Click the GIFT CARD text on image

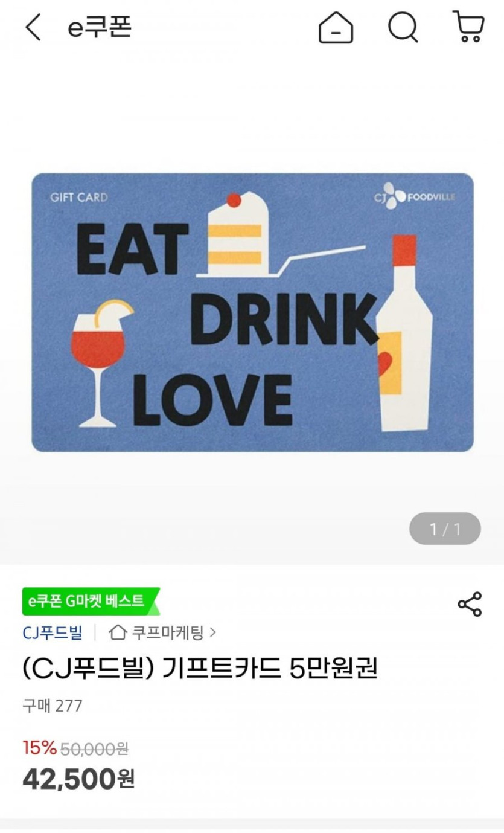coord(79,197)
